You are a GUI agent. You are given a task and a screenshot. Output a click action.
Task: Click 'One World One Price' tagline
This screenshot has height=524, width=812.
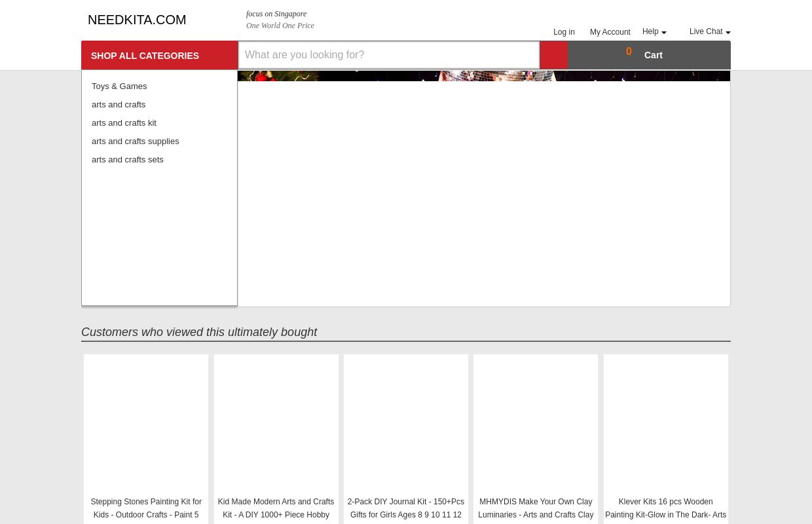280,26
